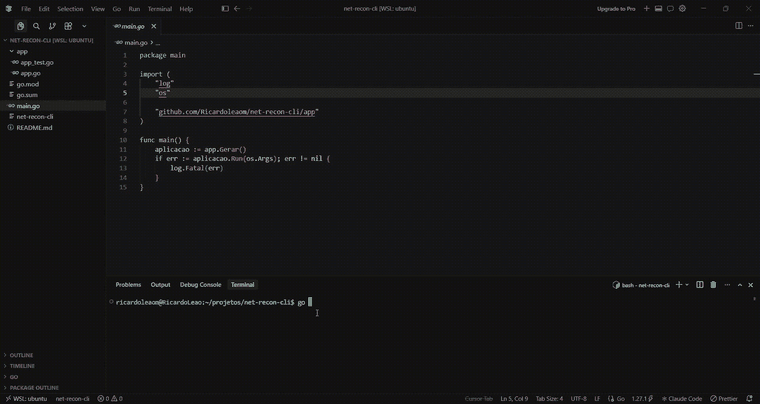
Task: Open the Help menu
Action: tap(186, 9)
